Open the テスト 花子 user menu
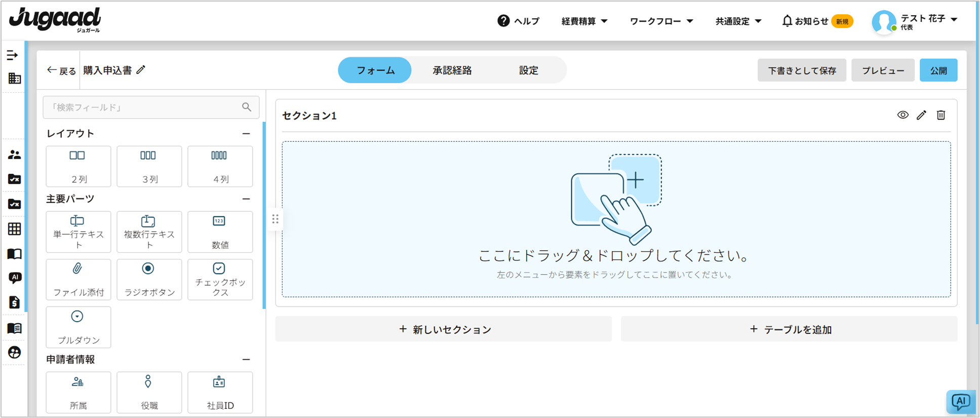This screenshot has height=418, width=980. point(916,21)
